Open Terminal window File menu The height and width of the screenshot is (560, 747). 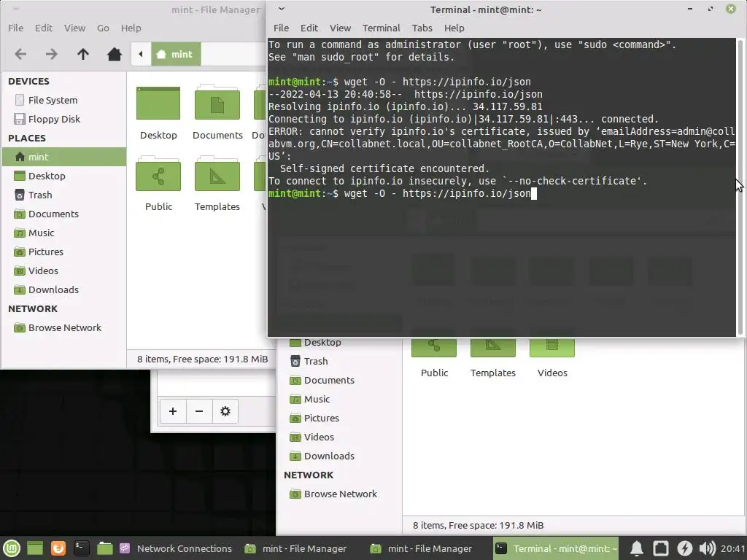281,28
